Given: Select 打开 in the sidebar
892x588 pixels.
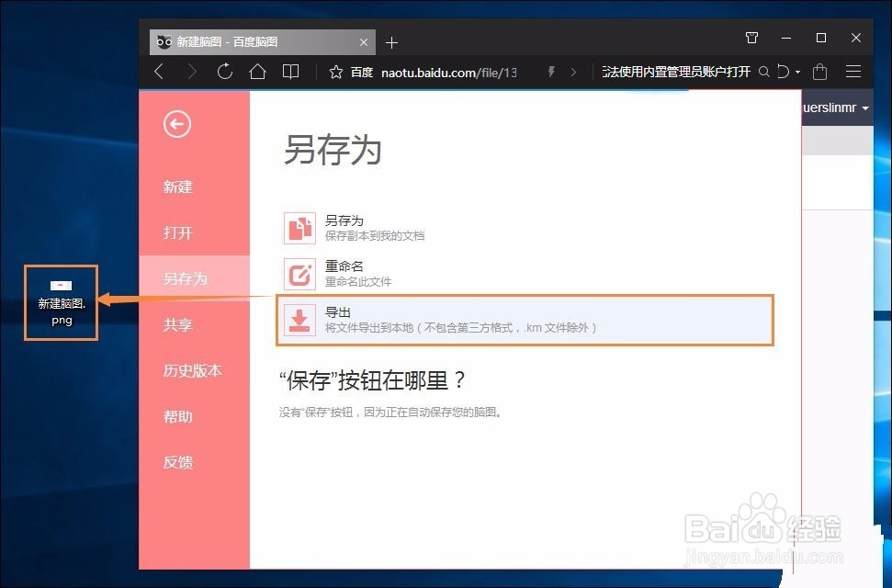Looking at the screenshot, I should click(177, 232).
